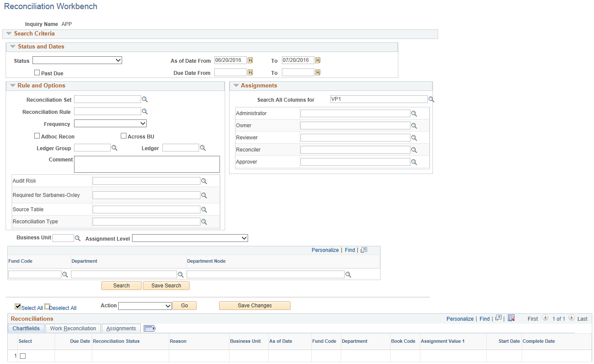Open the Administrator lookup prompt

414,113
